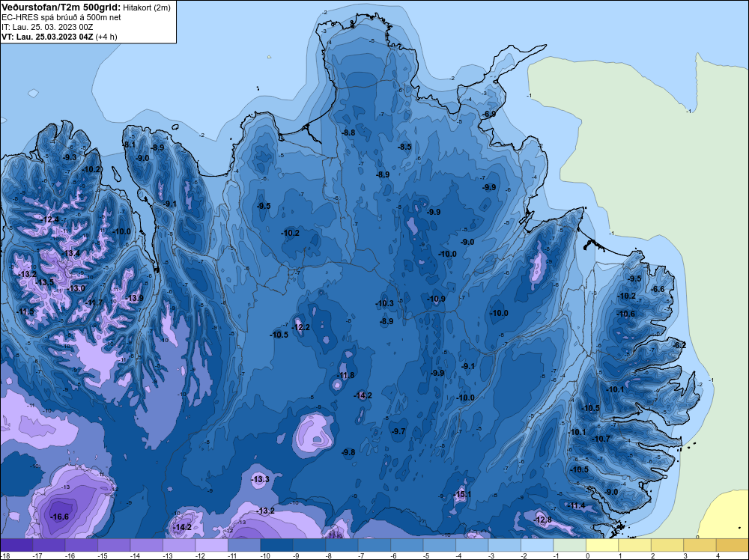Select the 'EC-HRES spá brúuð á 500m net' line
The image size is (749, 560).
click(61, 17)
